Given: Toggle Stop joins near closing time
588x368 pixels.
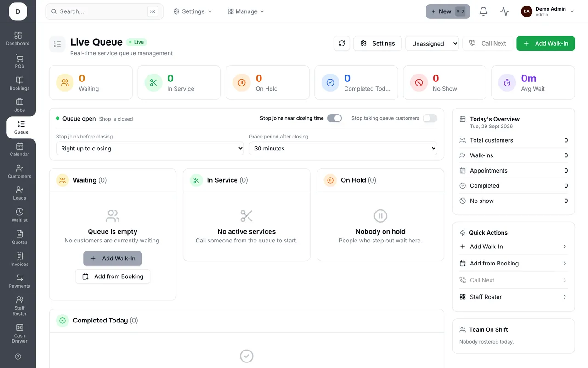Looking at the screenshot, I should pyautogui.click(x=334, y=118).
